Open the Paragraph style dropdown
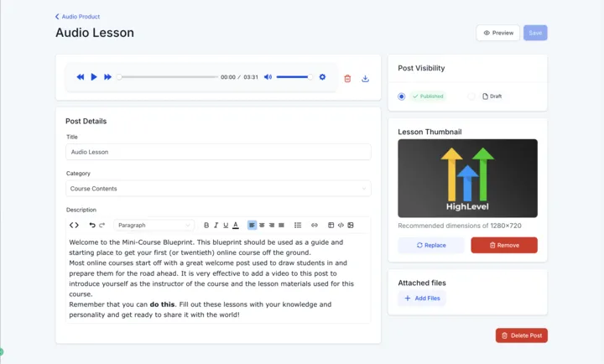604x364 pixels. pos(154,226)
